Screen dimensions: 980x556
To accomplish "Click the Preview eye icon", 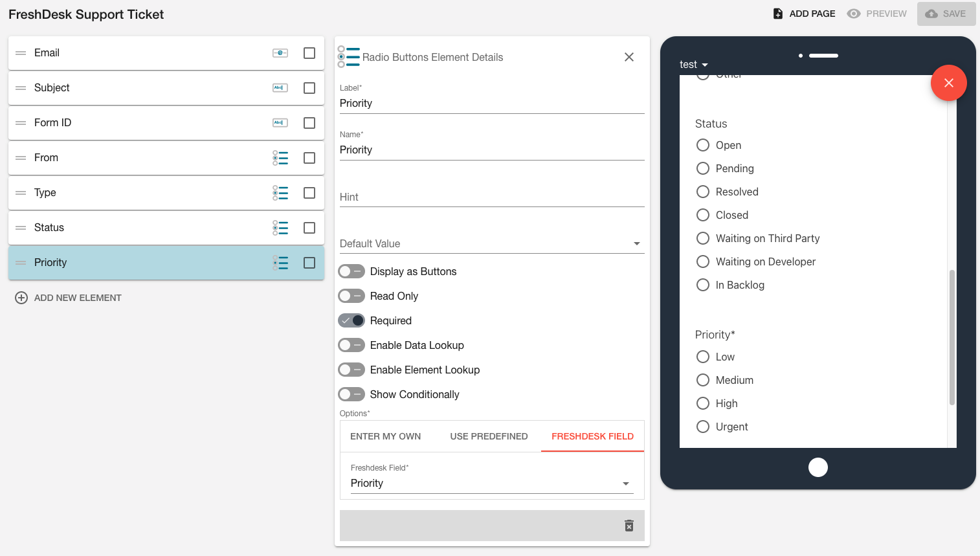I will 854,14.
